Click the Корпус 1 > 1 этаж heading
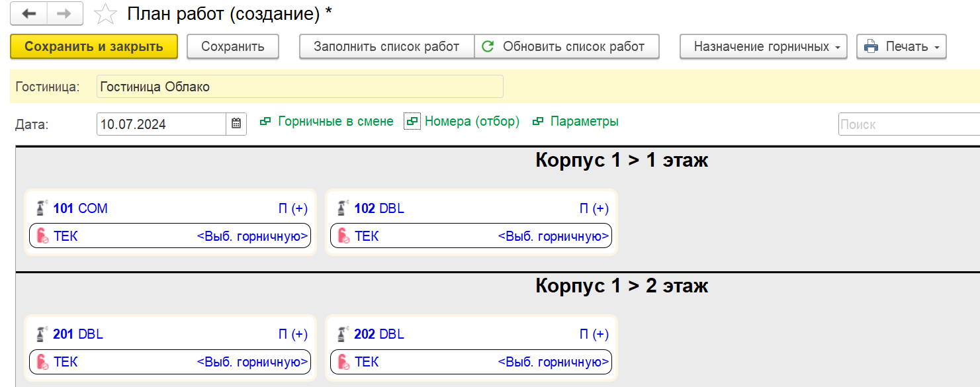This screenshot has width=980, height=387. (622, 160)
